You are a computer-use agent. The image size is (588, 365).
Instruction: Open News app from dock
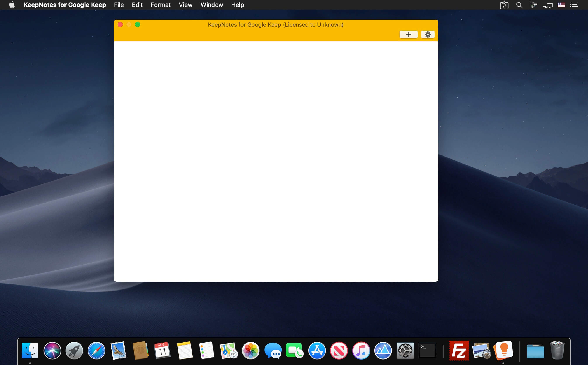click(339, 350)
